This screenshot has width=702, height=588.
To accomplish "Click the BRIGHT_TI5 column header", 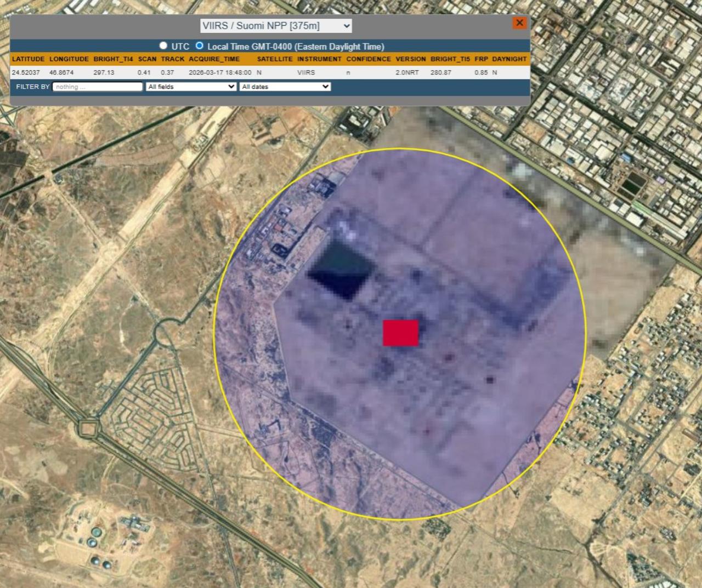I will tap(450, 59).
